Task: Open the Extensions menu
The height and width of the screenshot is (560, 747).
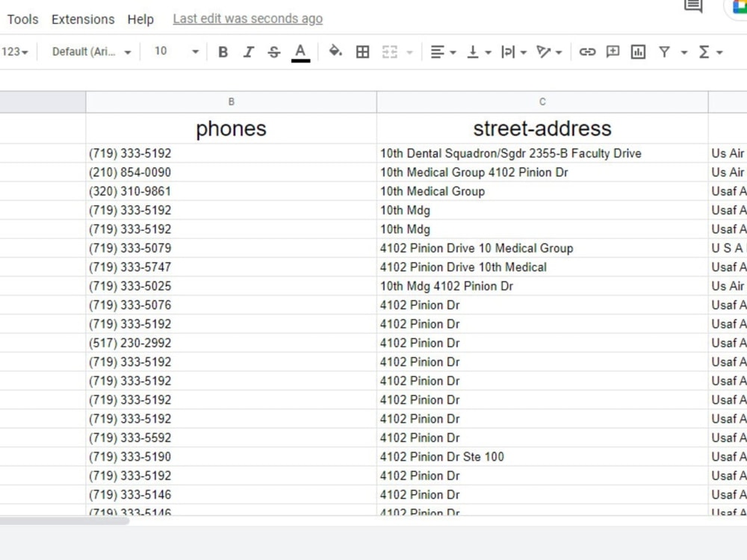Action: coord(83,19)
